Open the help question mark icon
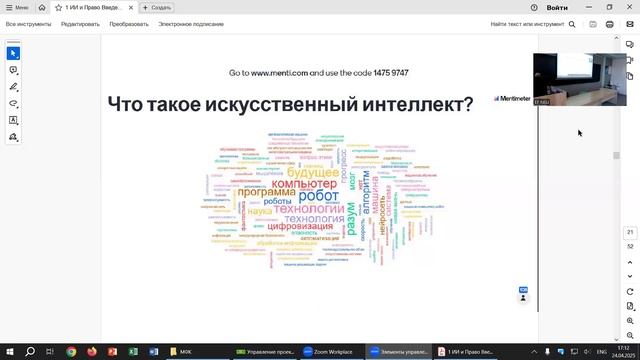 (x=534, y=7)
